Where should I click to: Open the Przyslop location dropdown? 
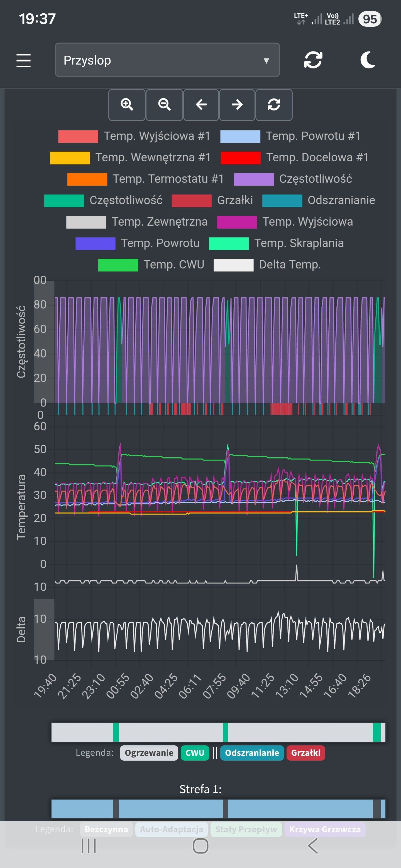tap(167, 60)
